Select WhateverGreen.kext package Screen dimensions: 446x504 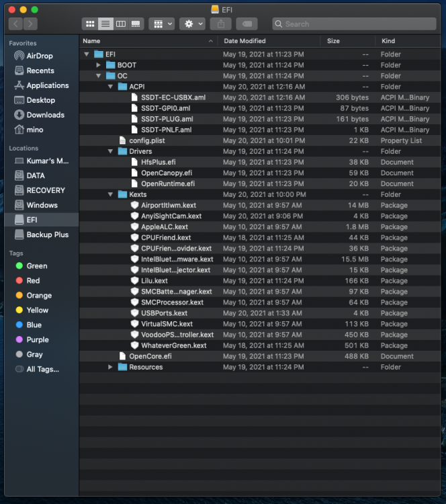260,345
